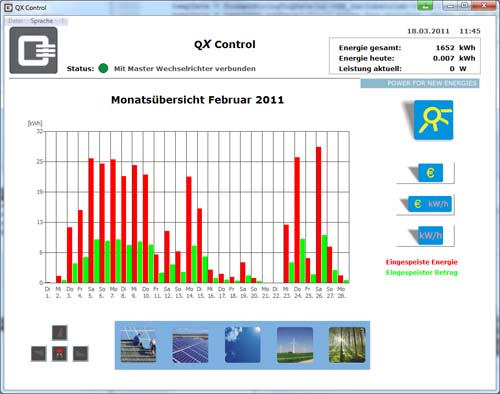Click the time '11:45'

pos(470,31)
